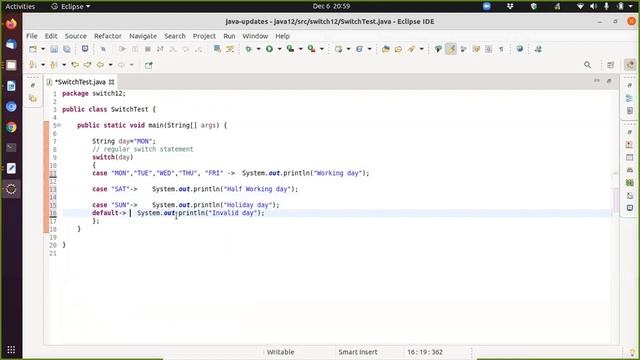The image size is (640, 360).
Task: Save the file with the Save icon
Action: tap(54, 49)
